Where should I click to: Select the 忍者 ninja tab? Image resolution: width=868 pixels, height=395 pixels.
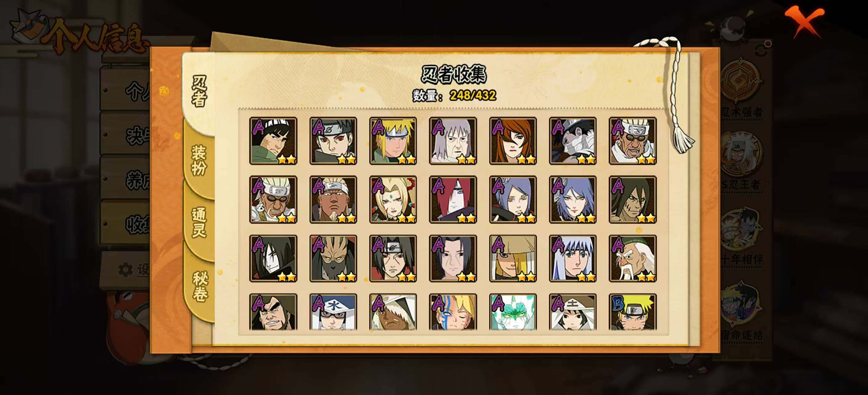[x=199, y=91]
